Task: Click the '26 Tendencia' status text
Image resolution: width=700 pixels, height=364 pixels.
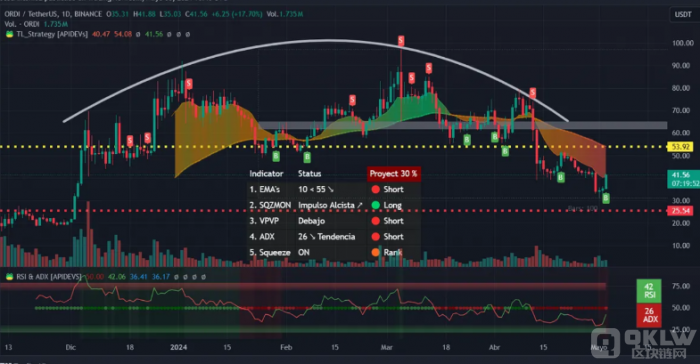Action: 326,237
